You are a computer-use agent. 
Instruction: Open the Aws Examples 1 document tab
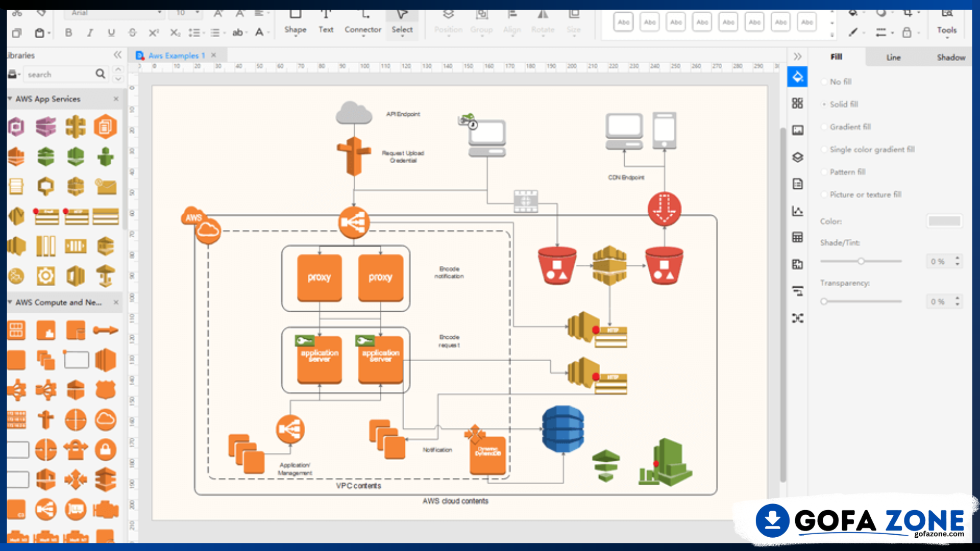point(176,55)
